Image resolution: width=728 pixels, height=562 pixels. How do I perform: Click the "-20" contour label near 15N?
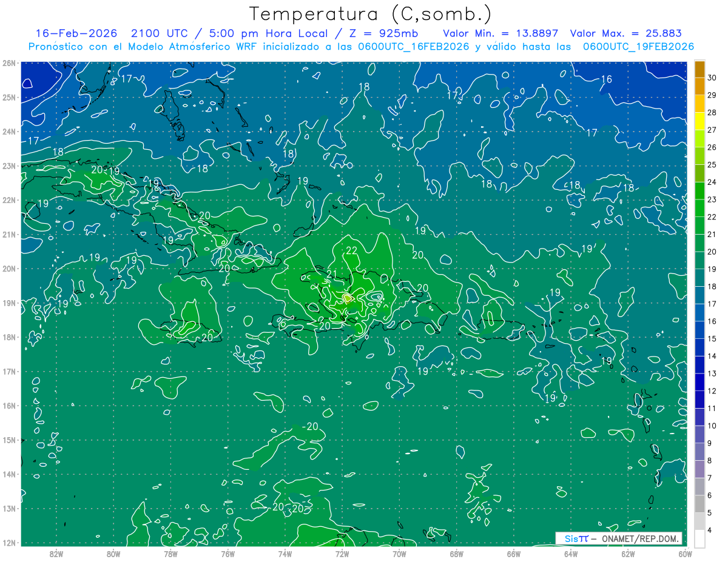point(310,427)
